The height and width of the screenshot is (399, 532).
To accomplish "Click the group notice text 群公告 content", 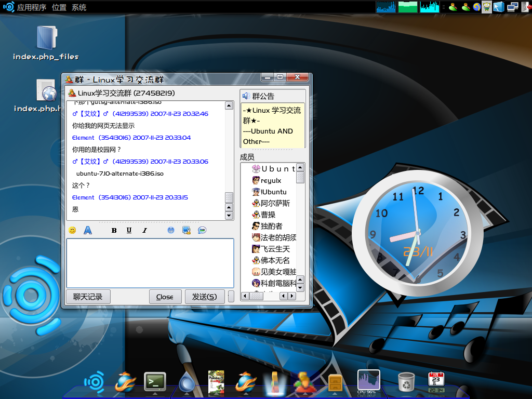I will click(x=272, y=126).
